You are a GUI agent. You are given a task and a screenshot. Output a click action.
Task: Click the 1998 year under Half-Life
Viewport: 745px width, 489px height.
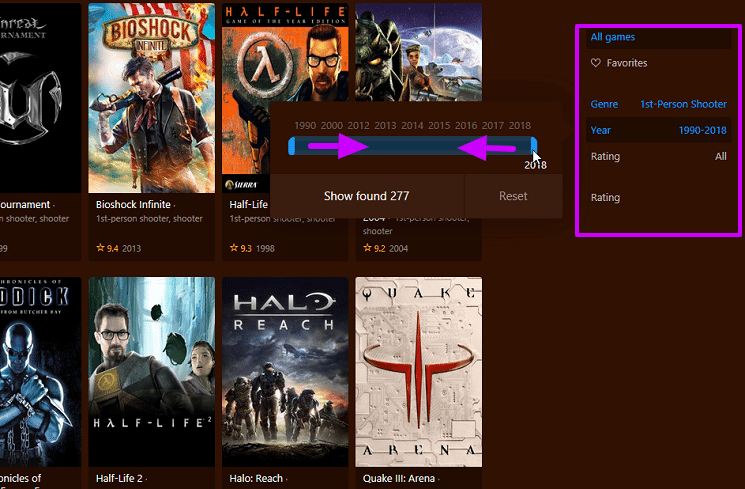point(265,248)
